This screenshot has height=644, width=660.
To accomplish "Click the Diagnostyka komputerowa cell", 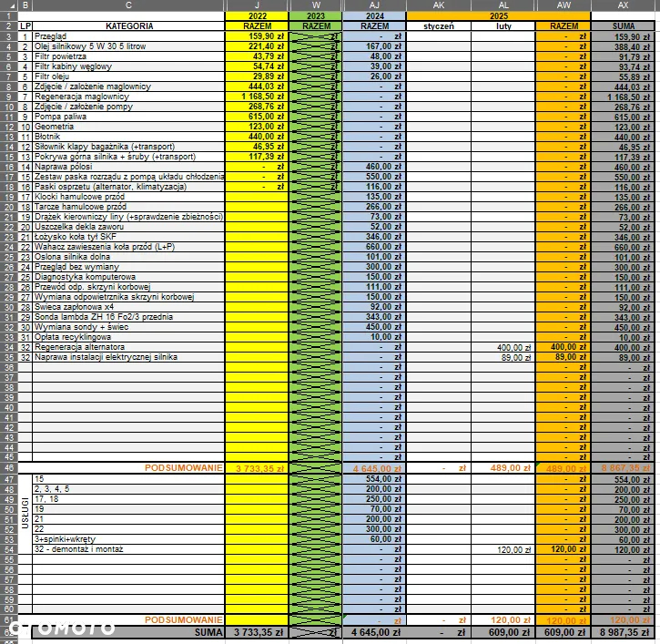I will pos(128,277).
